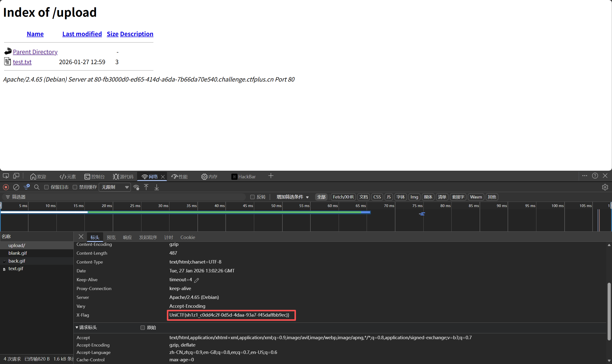Screen dimensions: 612x364
Task: Click the export HAR download arrow
Action: (x=157, y=187)
